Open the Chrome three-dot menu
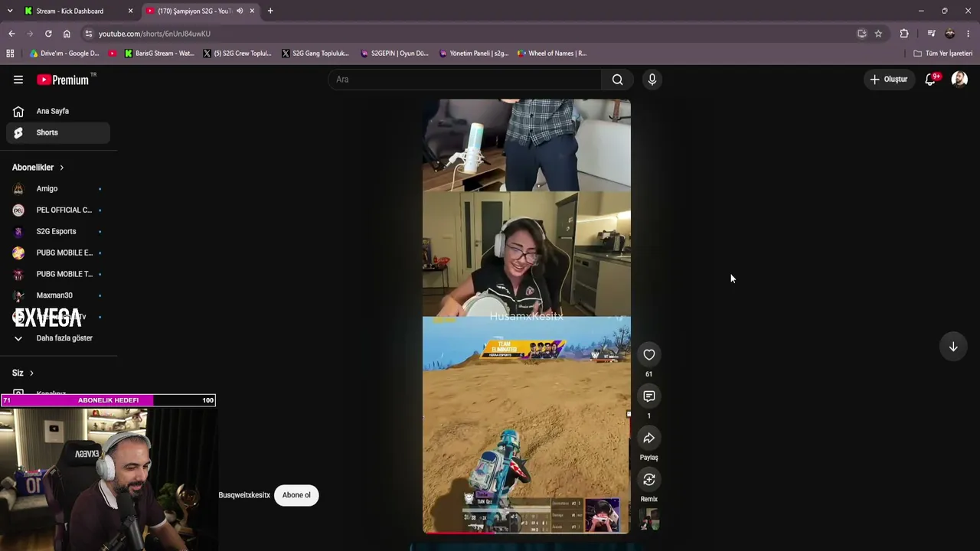The height and width of the screenshot is (551, 980). [x=969, y=34]
